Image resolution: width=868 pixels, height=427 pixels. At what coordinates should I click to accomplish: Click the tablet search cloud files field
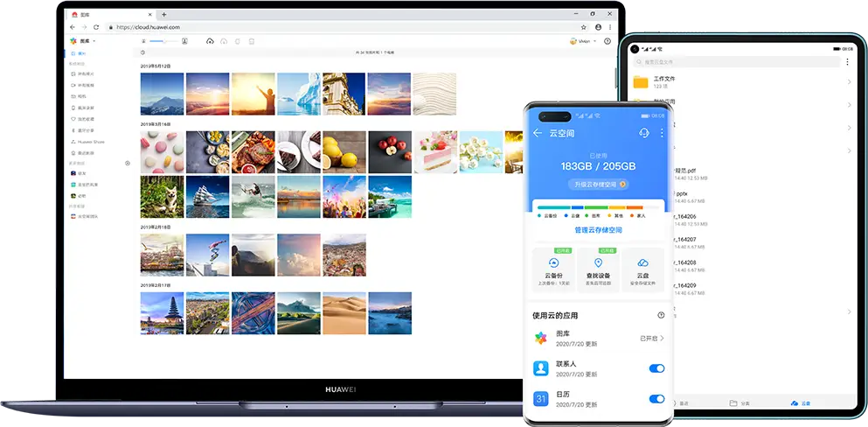point(735,62)
